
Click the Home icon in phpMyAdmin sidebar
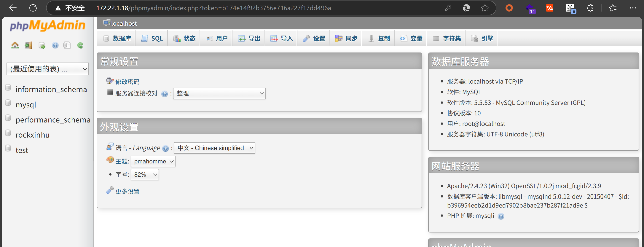(15, 45)
